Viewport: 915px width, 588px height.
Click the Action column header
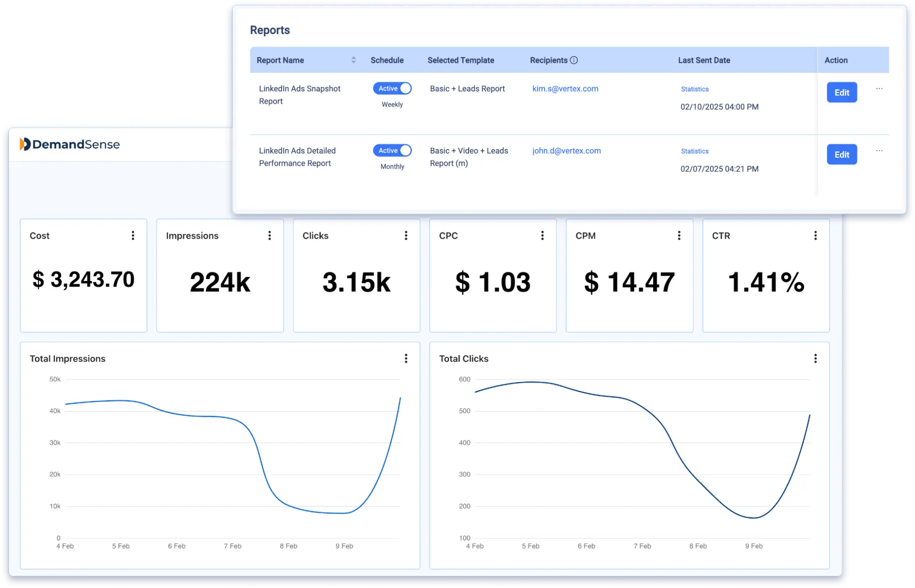(836, 60)
